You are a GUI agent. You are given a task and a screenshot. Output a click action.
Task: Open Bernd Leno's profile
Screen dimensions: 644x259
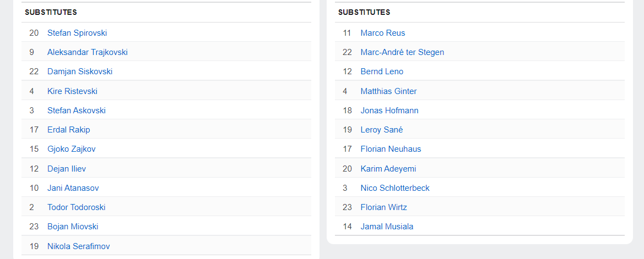[382, 71]
